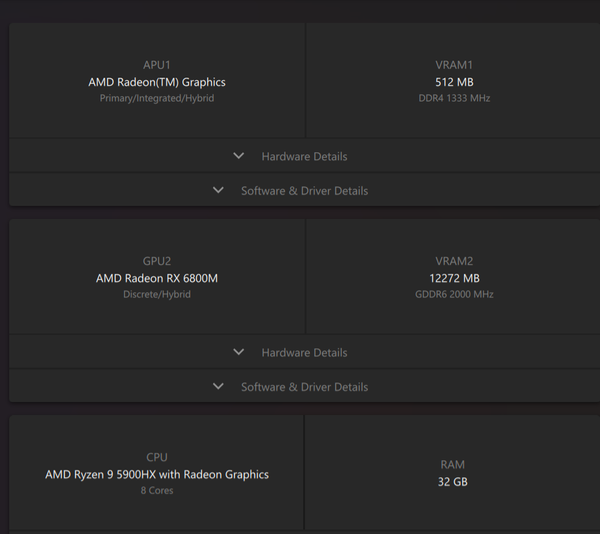Image resolution: width=600 pixels, height=534 pixels.
Task: Click the Primary/Integrated/Hybrid label
Action: point(157,98)
